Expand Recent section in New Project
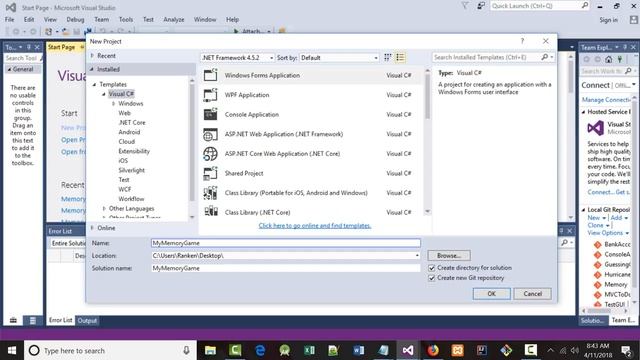 [92, 56]
